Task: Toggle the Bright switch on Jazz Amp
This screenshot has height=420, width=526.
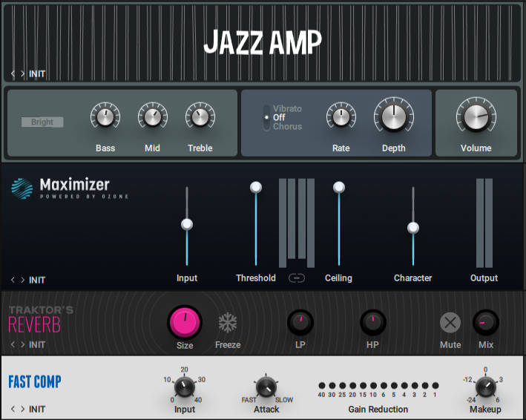Action: 42,122
